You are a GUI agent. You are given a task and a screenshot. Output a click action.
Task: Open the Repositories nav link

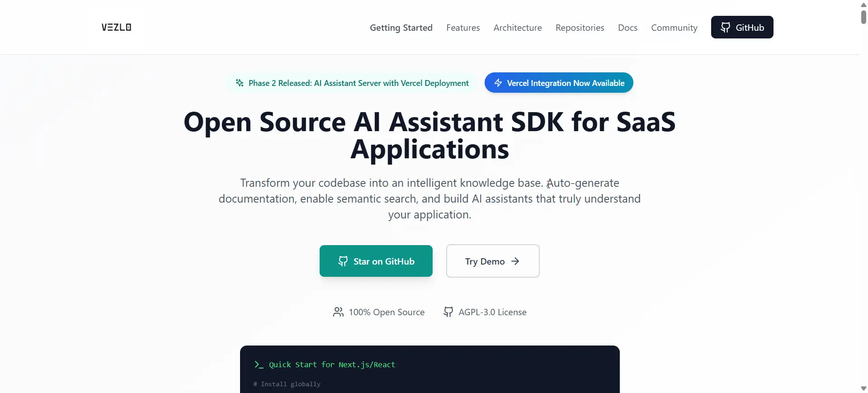[580, 28]
